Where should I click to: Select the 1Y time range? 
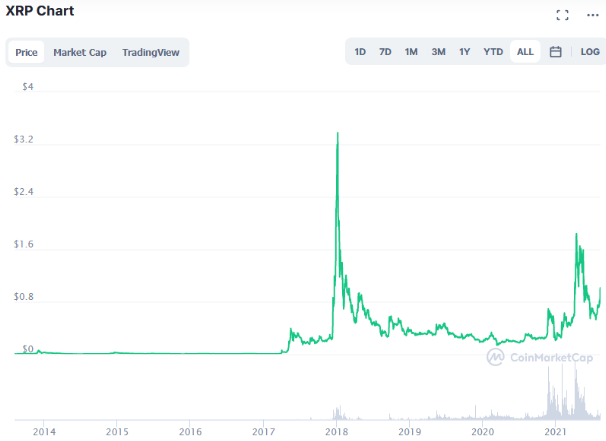pyautogui.click(x=464, y=52)
